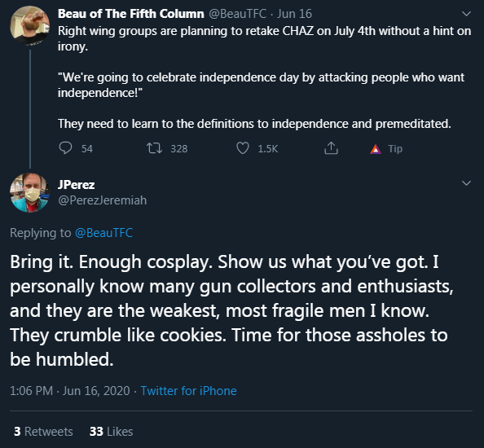Expand the chevron menu on JPerez's reply
Viewport: 484px width, 448px height.
(466, 183)
